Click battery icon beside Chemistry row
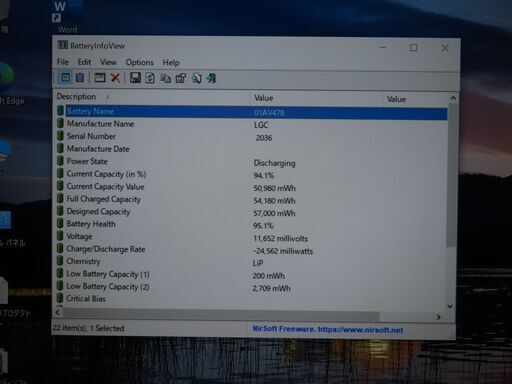The image size is (512, 384). pos(60,261)
